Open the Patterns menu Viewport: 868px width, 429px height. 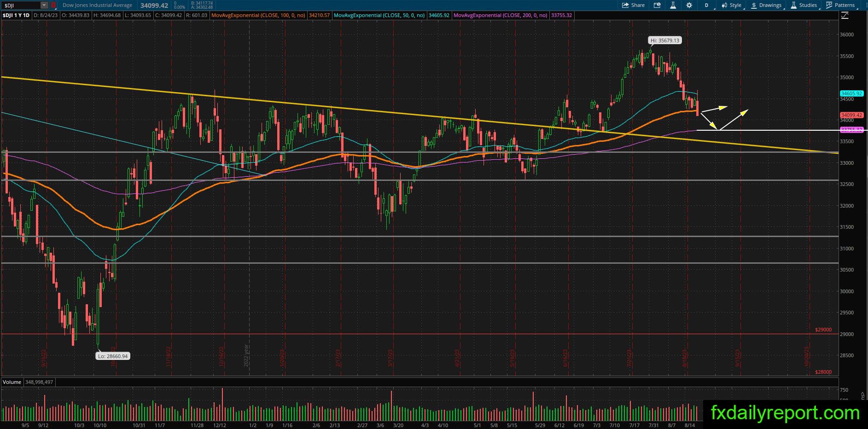(841, 5)
